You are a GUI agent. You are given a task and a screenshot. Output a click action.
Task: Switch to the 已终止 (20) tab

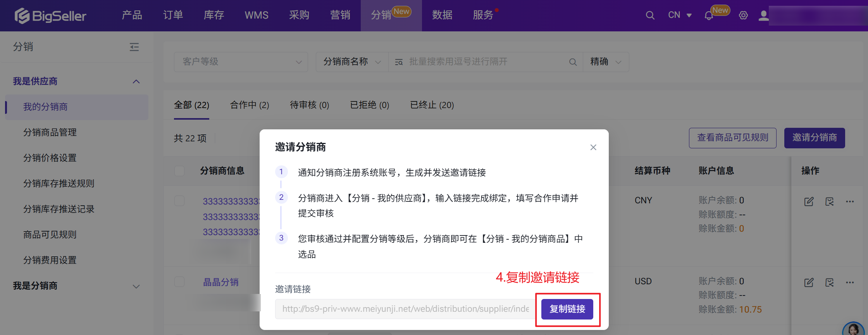click(x=432, y=105)
